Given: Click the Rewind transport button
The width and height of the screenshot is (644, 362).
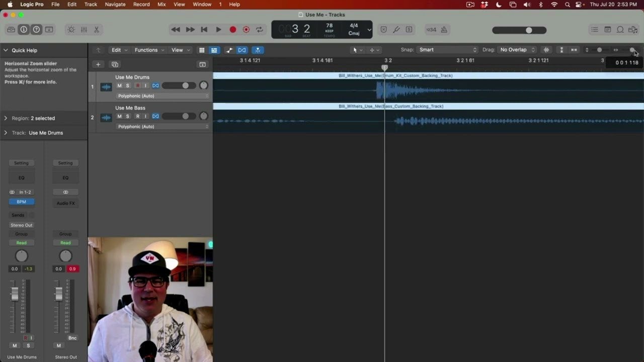Looking at the screenshot, I should 176,30.
